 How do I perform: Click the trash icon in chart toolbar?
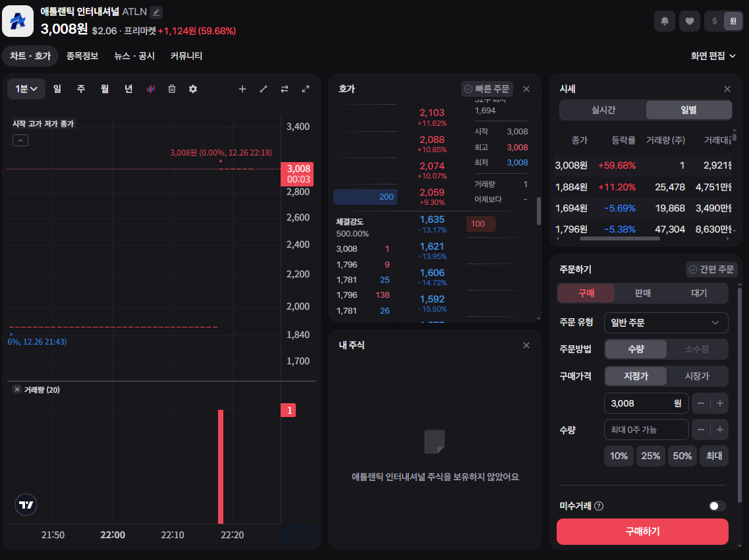click(172, 89)
